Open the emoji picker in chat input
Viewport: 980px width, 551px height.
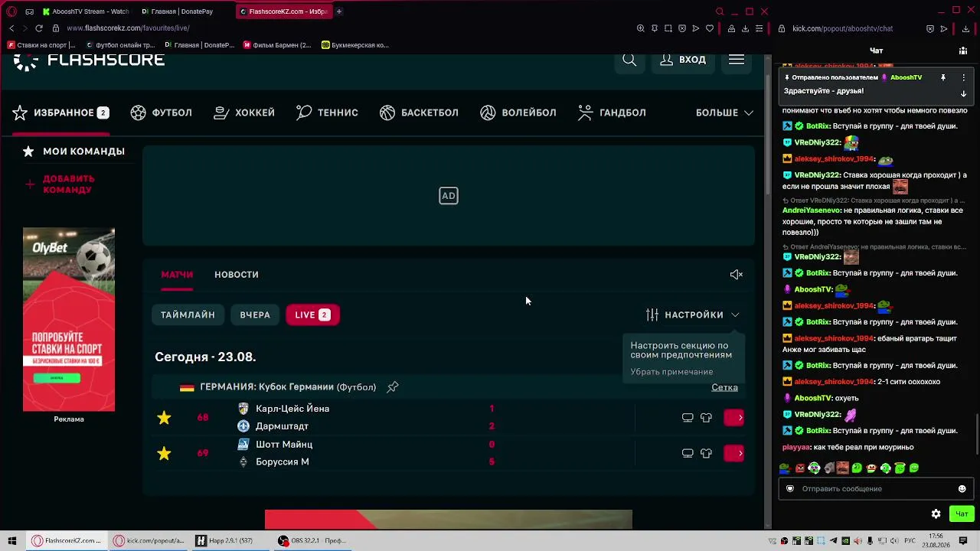point(962,489)
